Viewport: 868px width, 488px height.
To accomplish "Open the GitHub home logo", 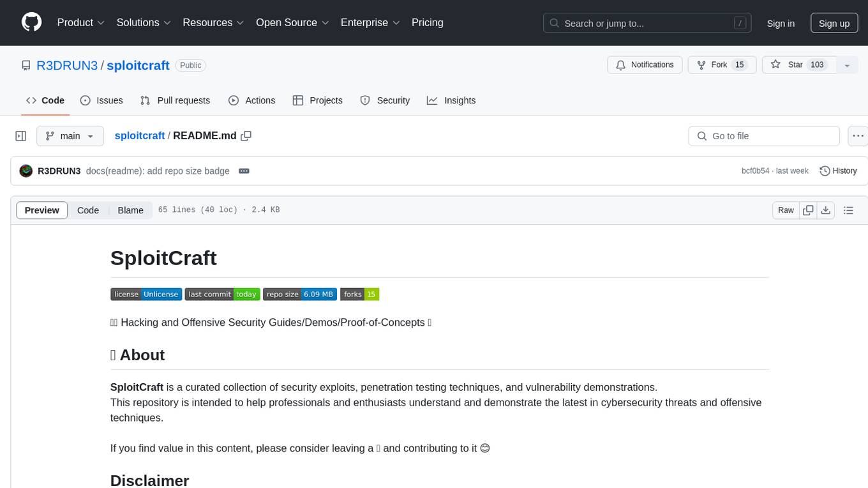I will click(x=31, y=22).
